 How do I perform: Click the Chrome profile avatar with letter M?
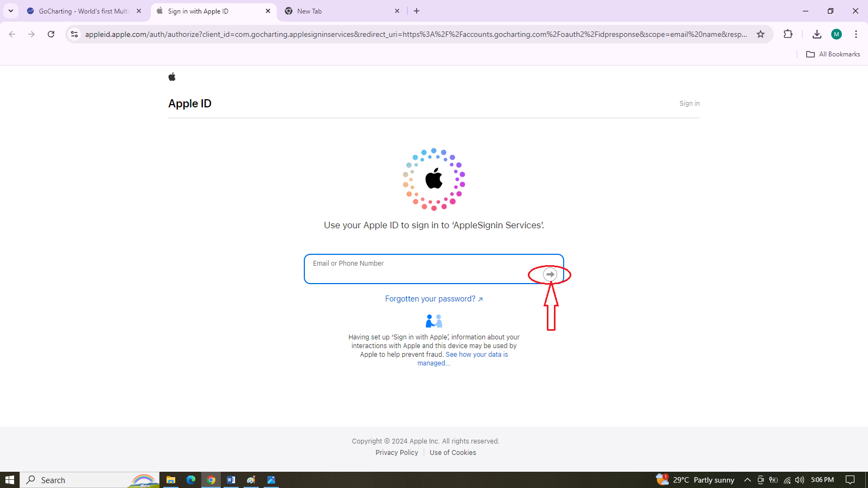[x=836, y=34]
